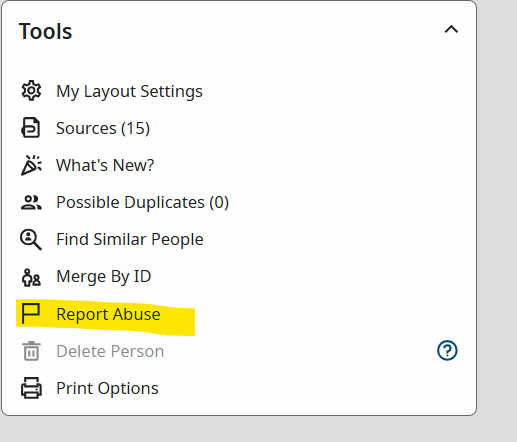The width and height of the screenshot is (517, 442).
Task: Open My Layout Settings
Action: 129,91
